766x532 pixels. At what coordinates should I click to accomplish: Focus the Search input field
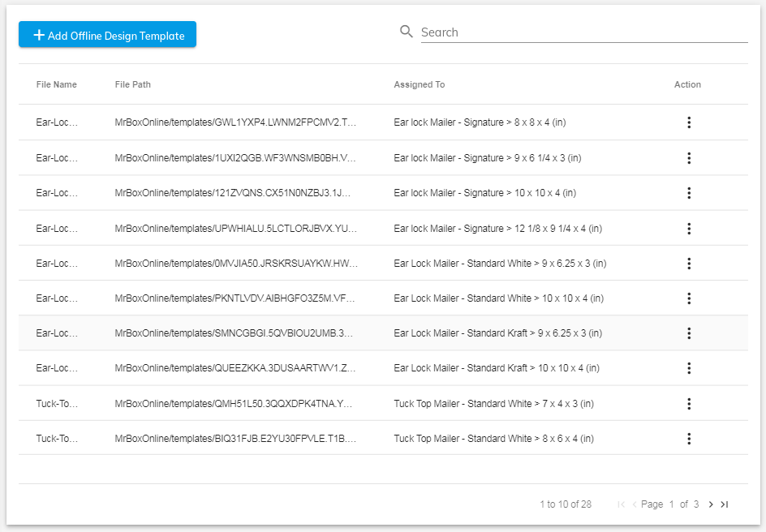click(x=584, y=32)
